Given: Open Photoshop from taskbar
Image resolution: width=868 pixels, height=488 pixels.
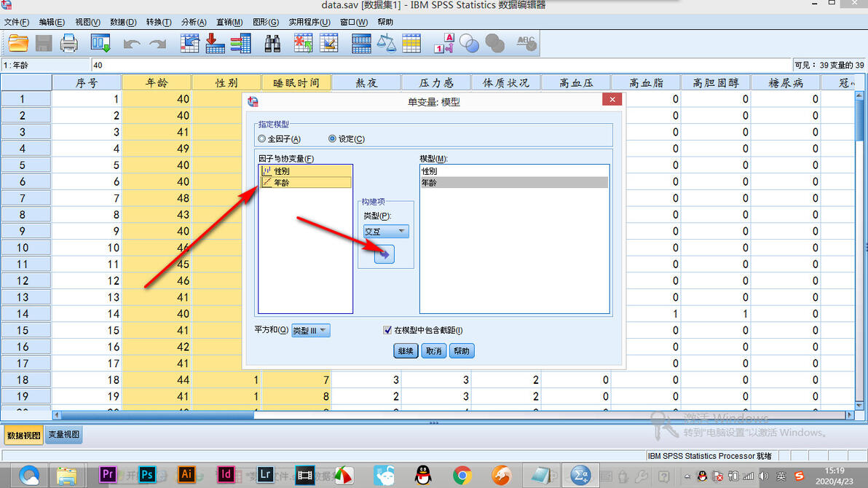Looking at the screenshot, I should point(146,475).
